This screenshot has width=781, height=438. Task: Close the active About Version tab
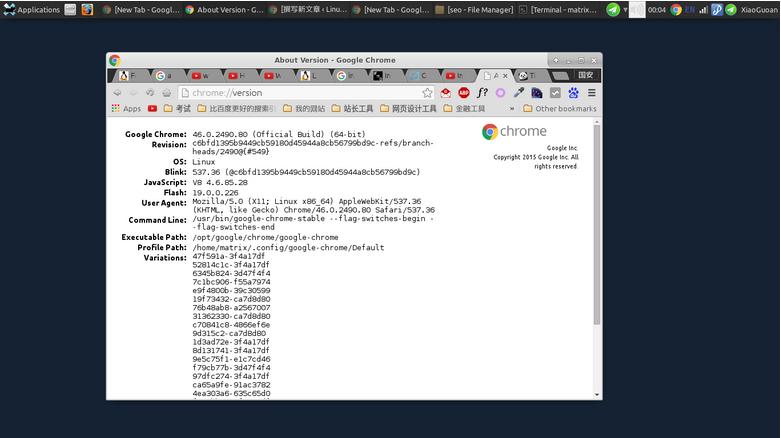(x=505, y=76)
